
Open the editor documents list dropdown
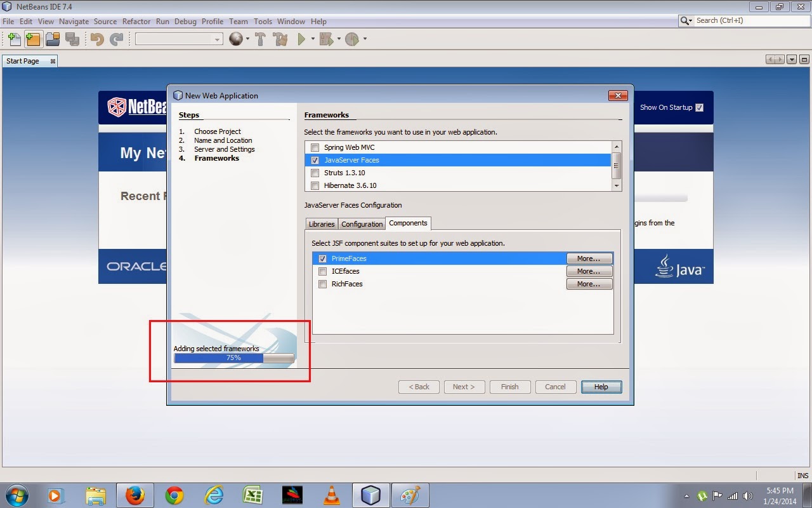[x=792, y=60]
